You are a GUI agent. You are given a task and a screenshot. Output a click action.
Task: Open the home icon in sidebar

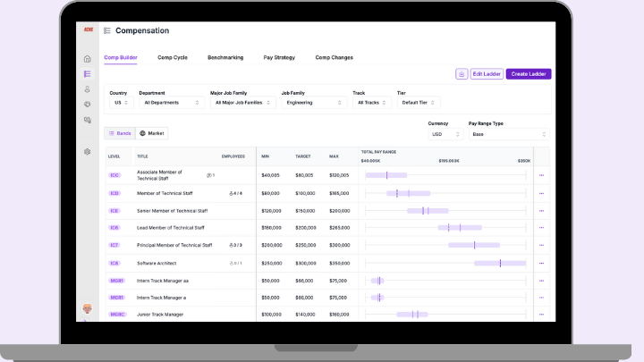click(x=87, y=59)
